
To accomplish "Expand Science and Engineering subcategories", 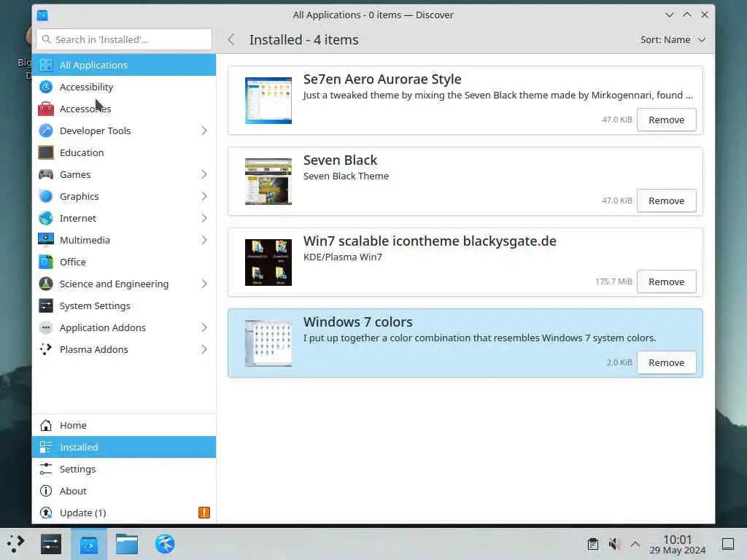I will [x=204, y=284].
